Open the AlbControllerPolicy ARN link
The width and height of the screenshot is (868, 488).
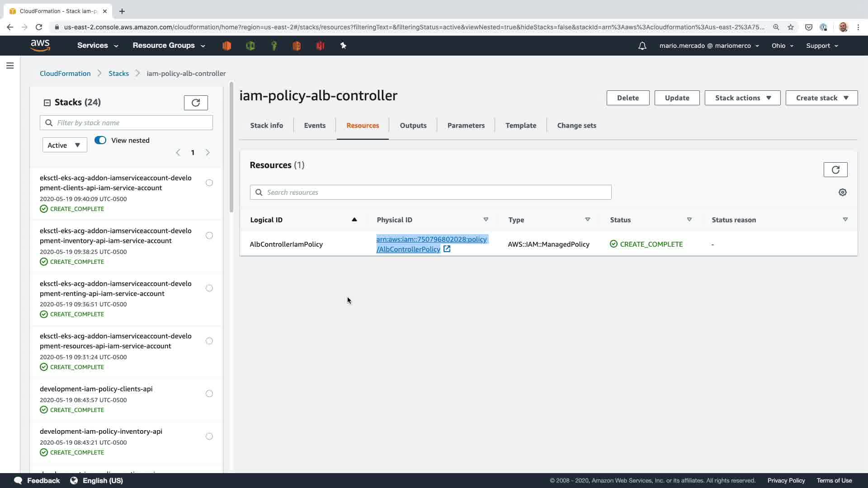431,239
